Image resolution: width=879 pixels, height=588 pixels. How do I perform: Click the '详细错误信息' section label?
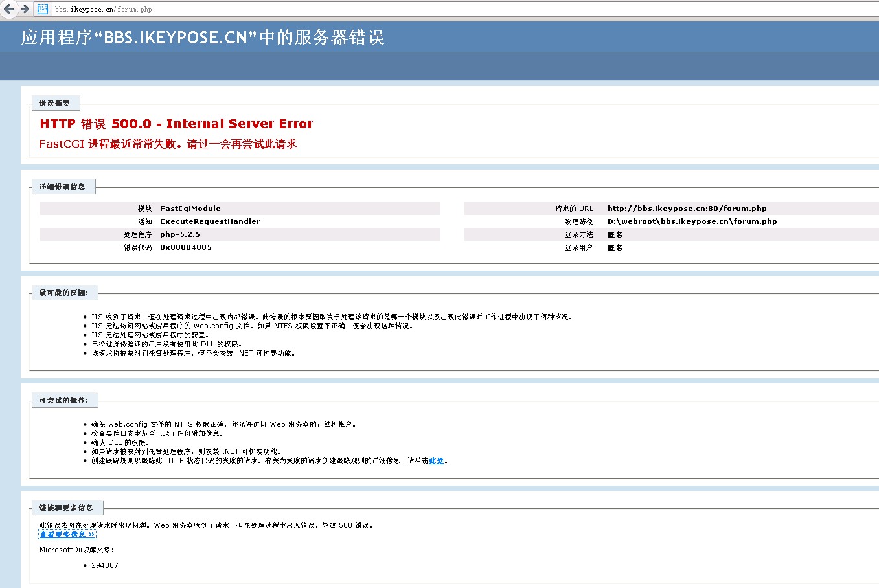[62, 187]
